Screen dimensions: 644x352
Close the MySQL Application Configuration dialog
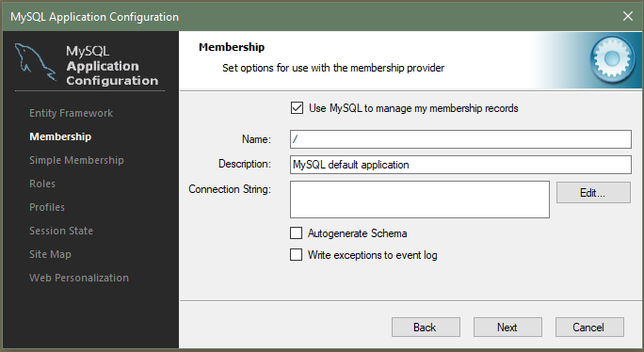point(628,16)
